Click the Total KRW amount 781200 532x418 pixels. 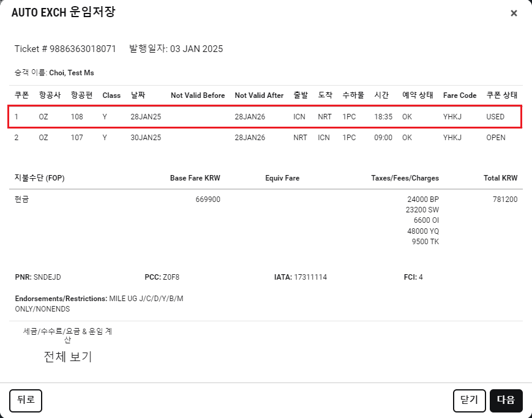504,200
